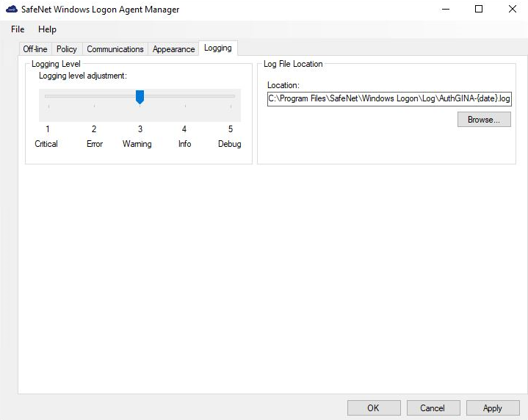Select the Logging tab
Screen dimensions: 528x420
coord(218,48)
